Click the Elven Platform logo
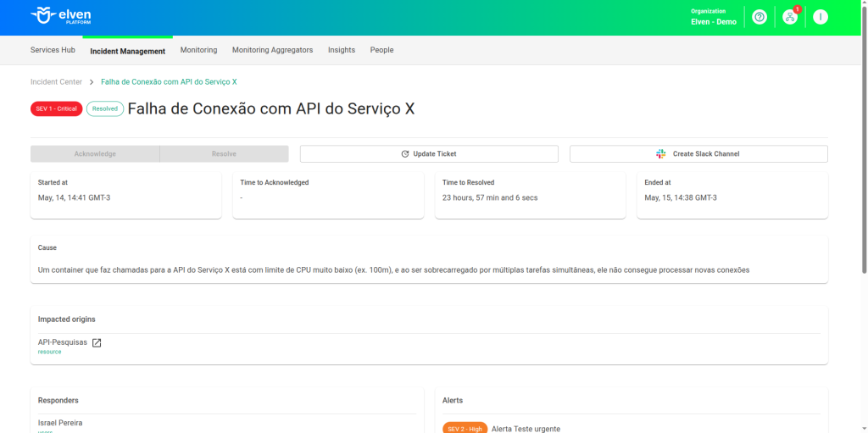 [x=60, y=16]
